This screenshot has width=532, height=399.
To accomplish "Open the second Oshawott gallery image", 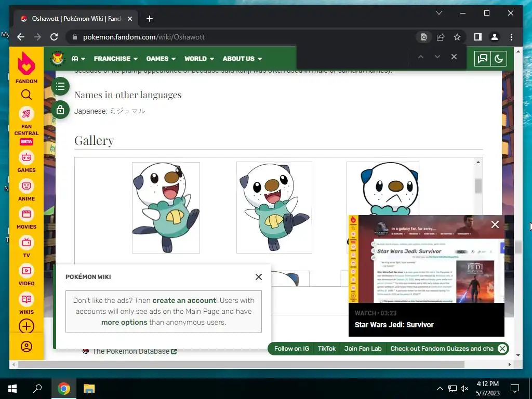I will pyautogui.click(x=274, y=208).
